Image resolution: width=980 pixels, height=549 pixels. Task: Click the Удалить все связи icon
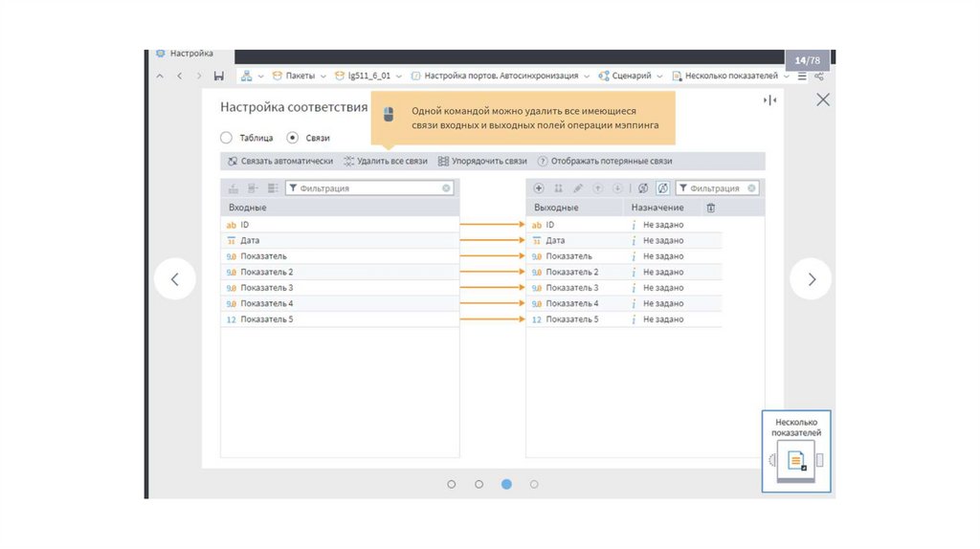[x=349, y=162]
